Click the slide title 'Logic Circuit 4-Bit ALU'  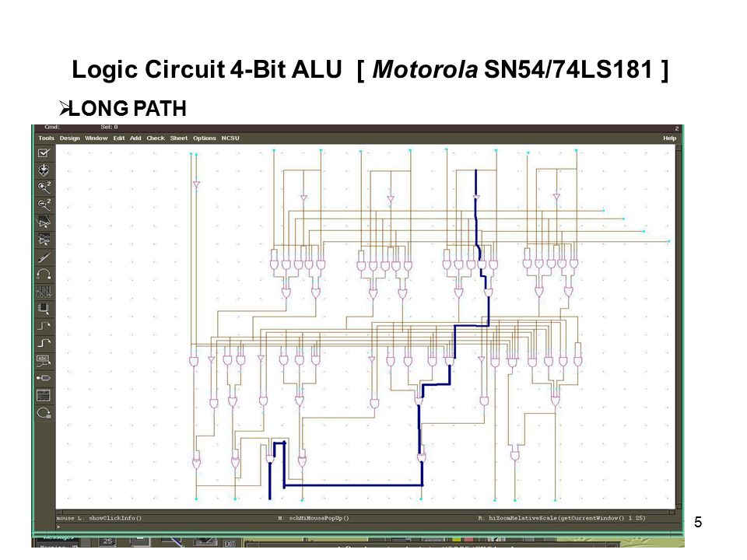pyautogui.click(x=207, y=69)
